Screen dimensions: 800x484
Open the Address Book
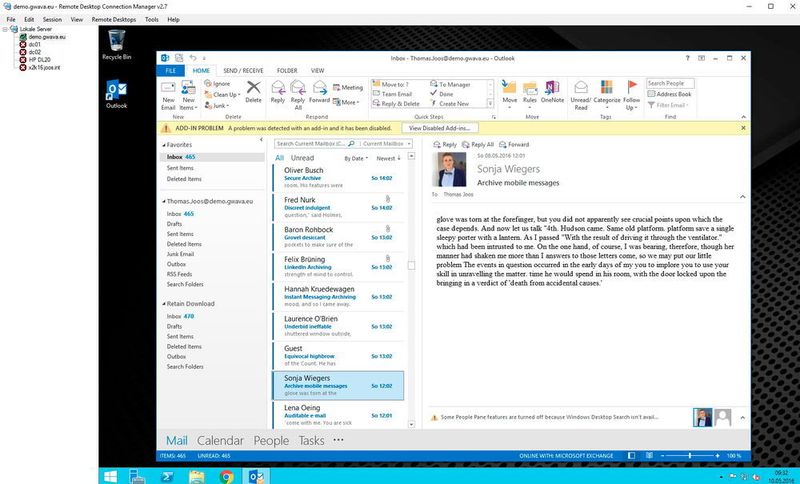pos(669,94)
